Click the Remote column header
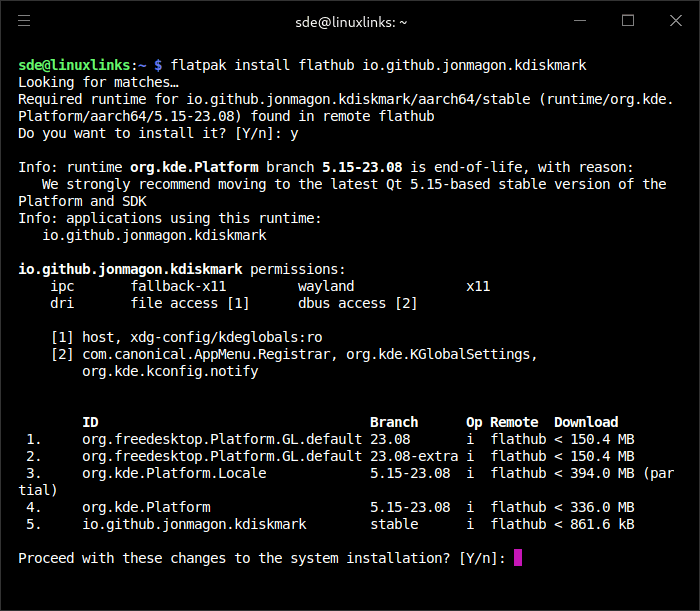 514,422
